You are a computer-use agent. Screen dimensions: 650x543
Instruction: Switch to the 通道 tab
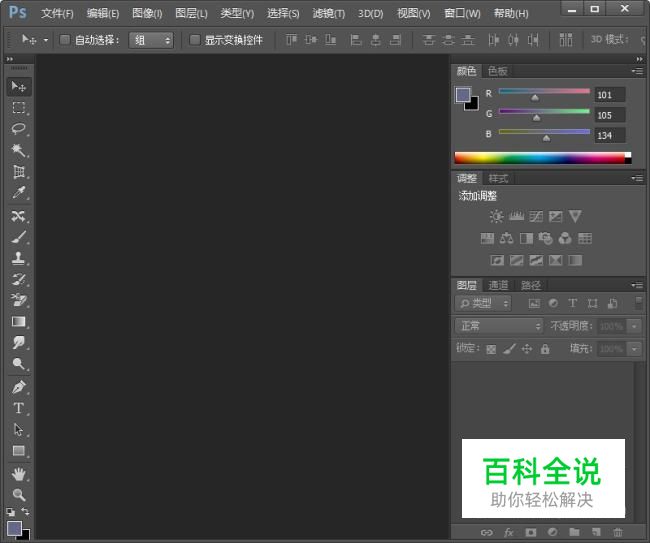click(498, 285)
